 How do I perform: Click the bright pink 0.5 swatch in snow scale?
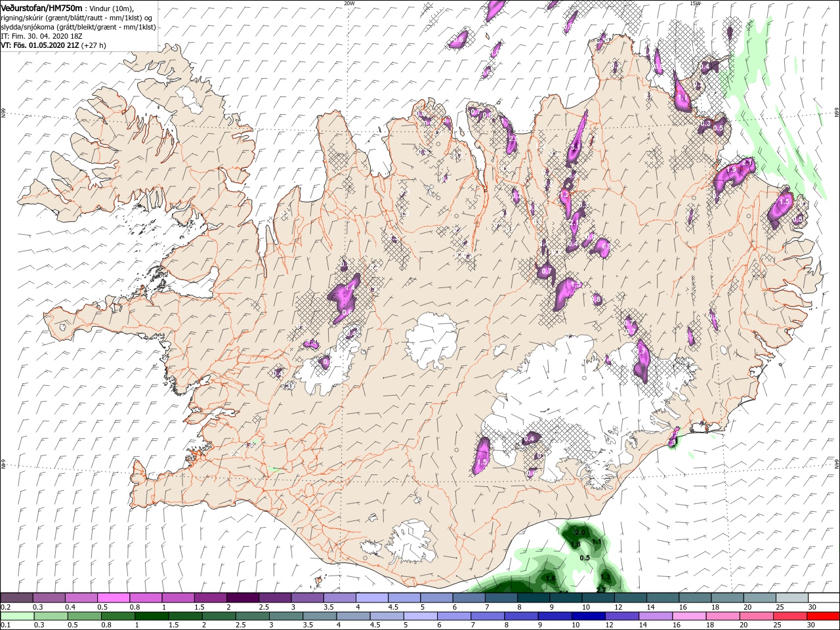point(113,598)
